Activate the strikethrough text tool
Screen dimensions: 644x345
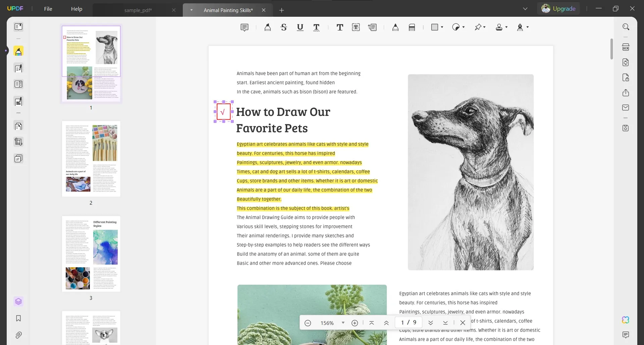click(x=284, y=27)
